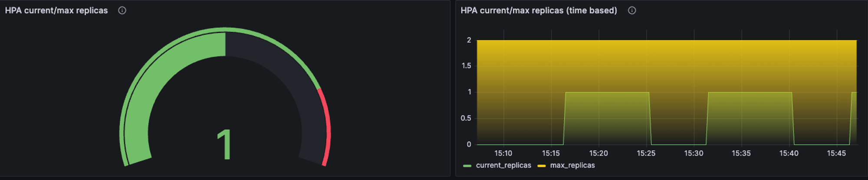Click 15:30 time axis label
The image size is (868, 180).
pyautogui.click(x=694, y=153)
